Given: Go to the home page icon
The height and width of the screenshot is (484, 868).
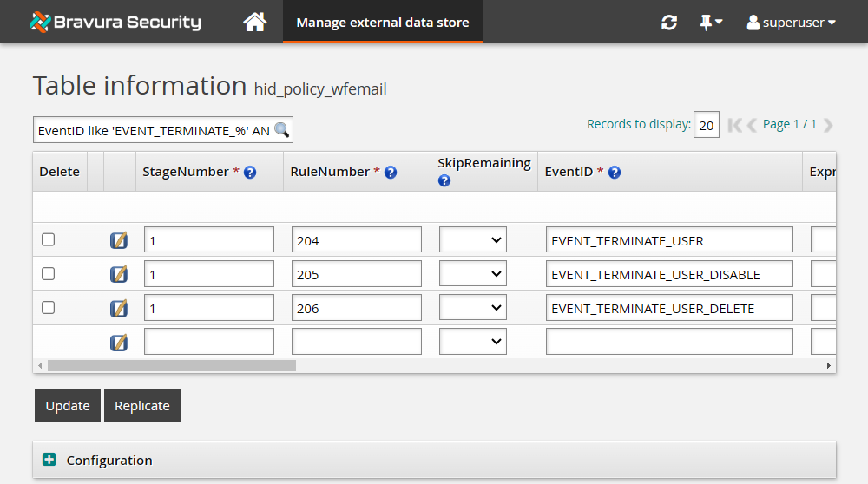Looking at the screenshot, I should pos(254,23).
